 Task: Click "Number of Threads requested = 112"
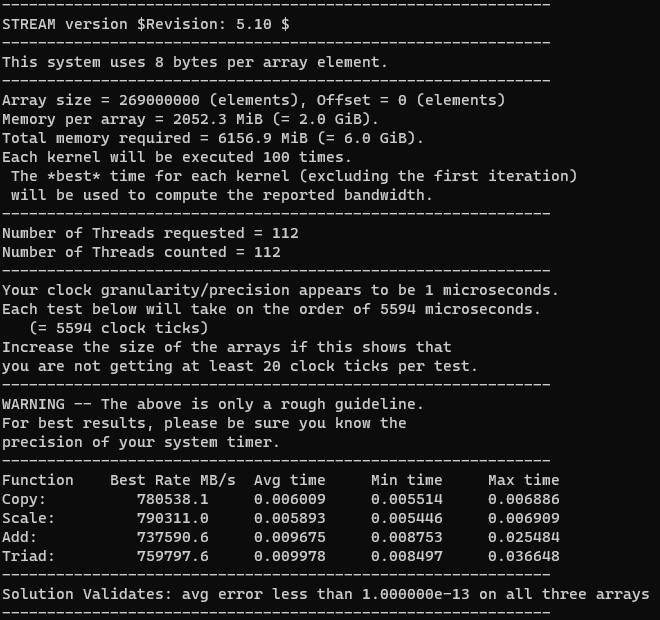(x=150, y=233)
